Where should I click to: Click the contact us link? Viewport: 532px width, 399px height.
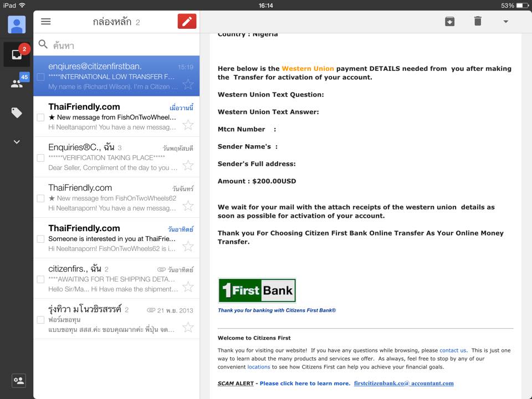point(453,350)
